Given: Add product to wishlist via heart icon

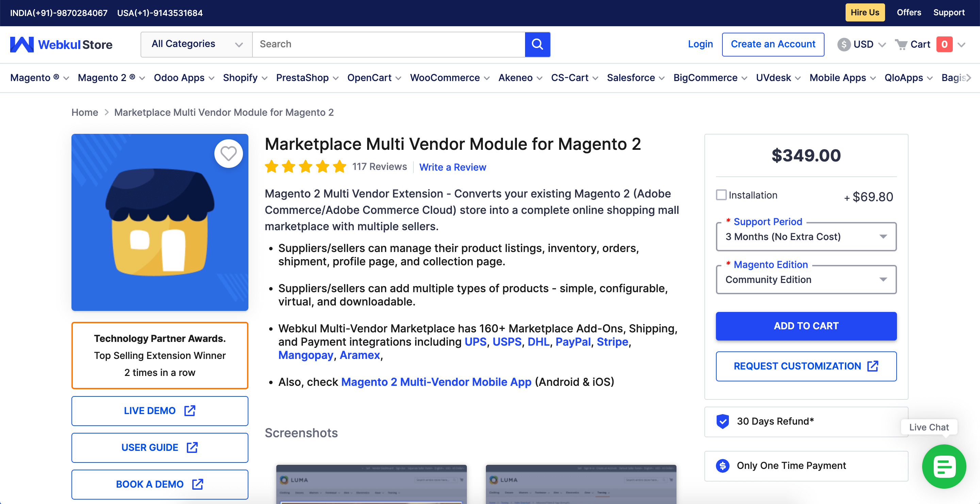Looking at the screenshot, I should pos(228,153).
